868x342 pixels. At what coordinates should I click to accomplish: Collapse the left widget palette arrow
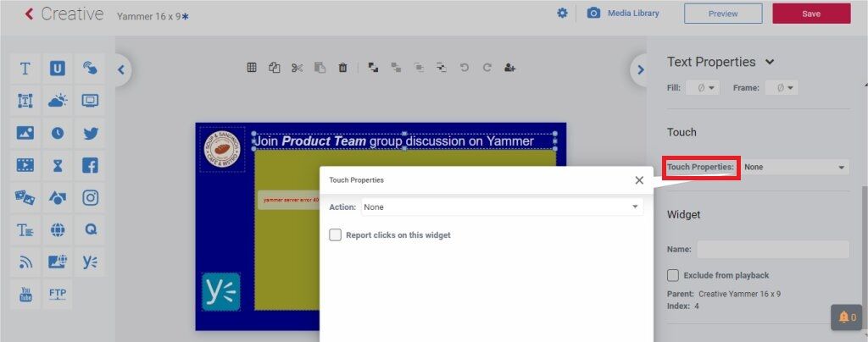click(x=121, y=70)
